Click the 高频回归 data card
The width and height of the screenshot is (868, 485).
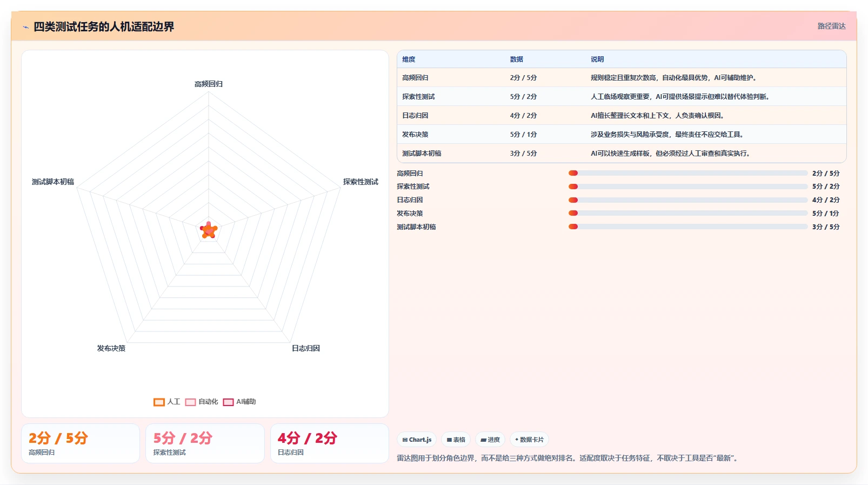tap(81, 443)
